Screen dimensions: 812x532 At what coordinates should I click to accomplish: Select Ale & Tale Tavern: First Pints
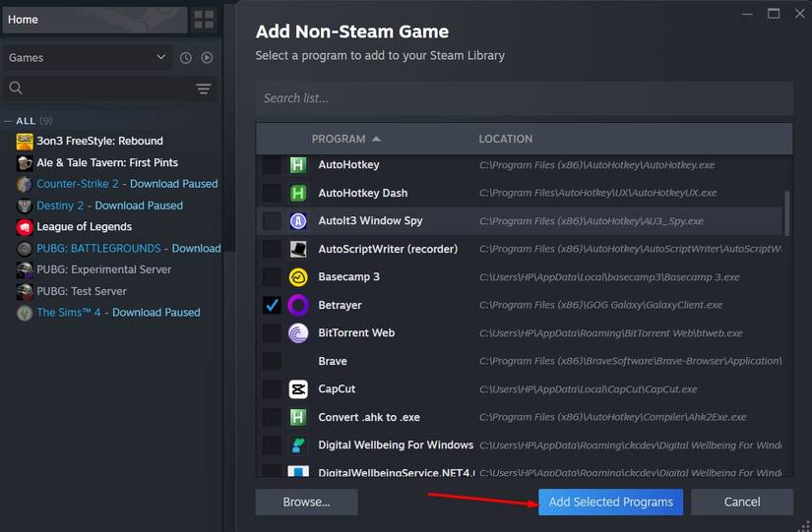(107, 163)
